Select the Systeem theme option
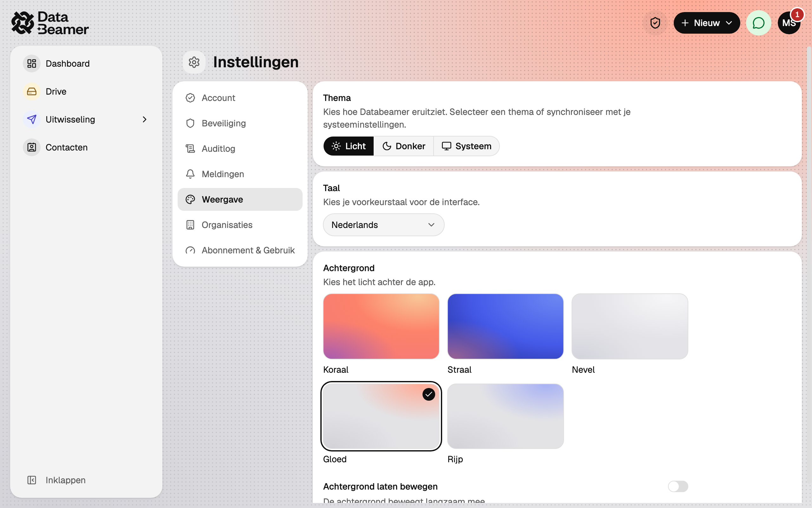This screenshot has width=812, height=508. click(466, 146)
